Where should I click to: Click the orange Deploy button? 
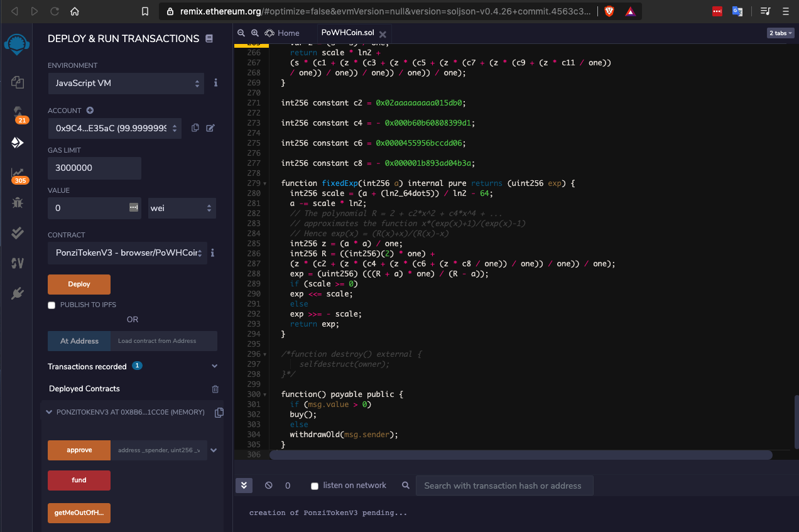(79, 285)
